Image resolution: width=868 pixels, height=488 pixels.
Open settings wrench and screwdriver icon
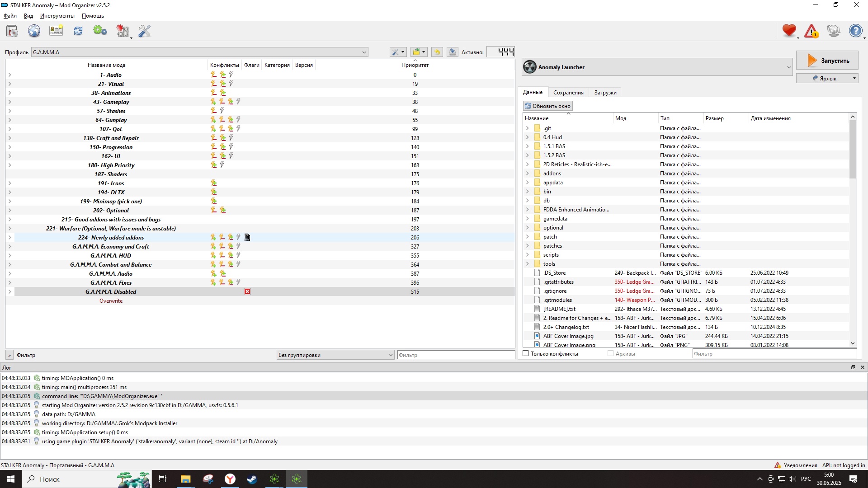coord(145,31)
